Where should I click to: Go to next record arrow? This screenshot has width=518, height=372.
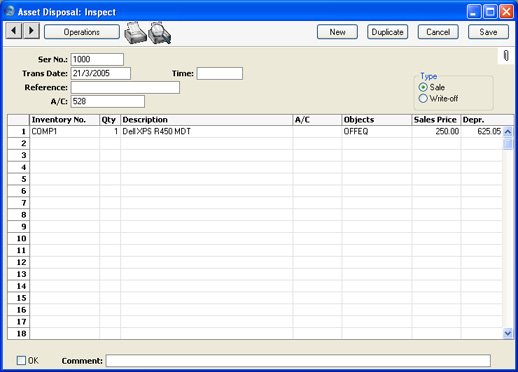[31, 31]
